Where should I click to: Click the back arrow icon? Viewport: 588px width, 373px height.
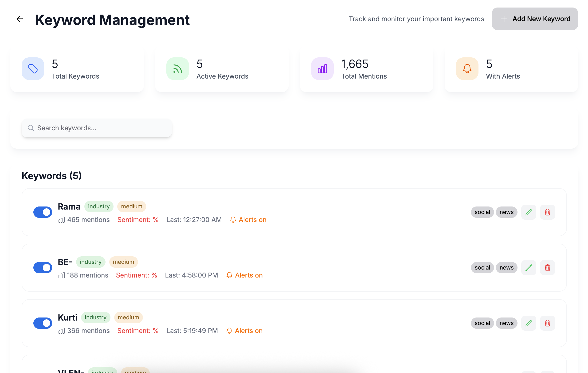coord(20,19)
